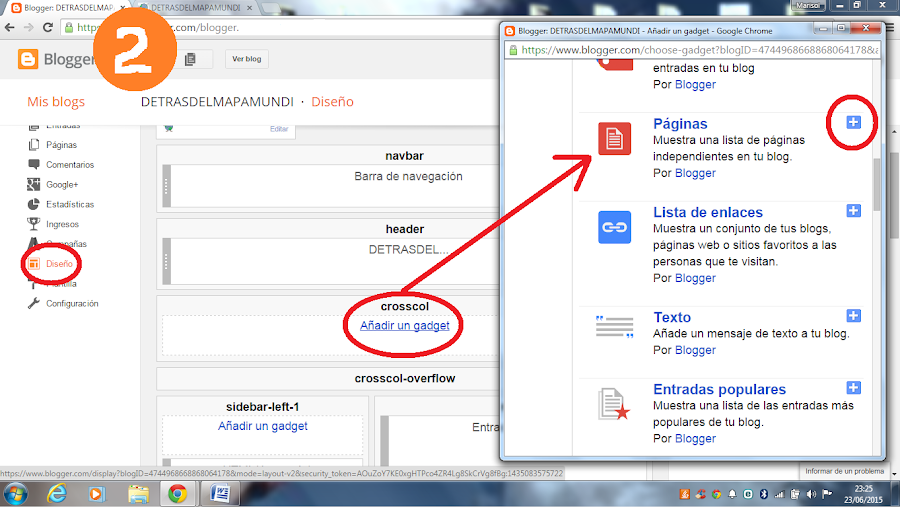Click the blue Lista de enlaces chain icon
This screenshot has height=508, width=900.
(x=614, y=227)
